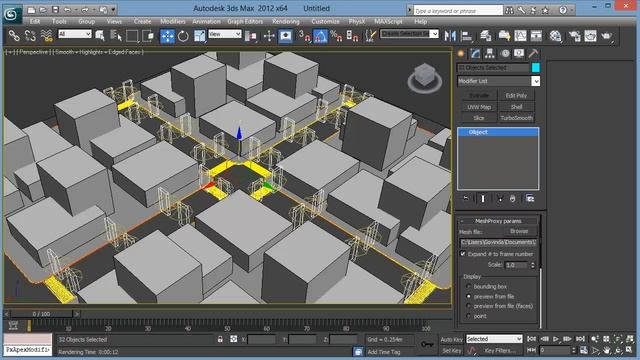Click the Rectangular Selection Region tool

coord(132,36)
